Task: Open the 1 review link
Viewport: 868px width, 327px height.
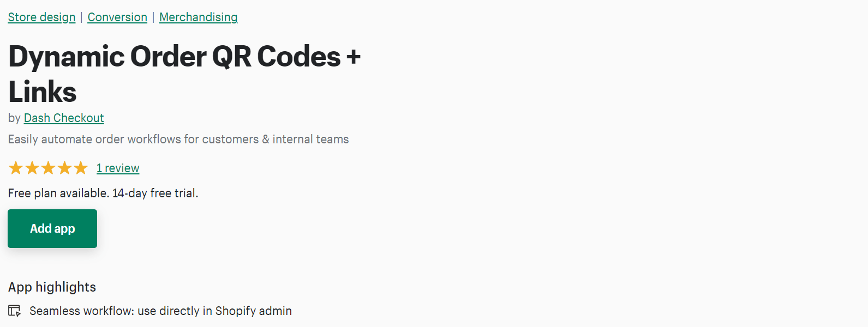Action: point(118,168)
